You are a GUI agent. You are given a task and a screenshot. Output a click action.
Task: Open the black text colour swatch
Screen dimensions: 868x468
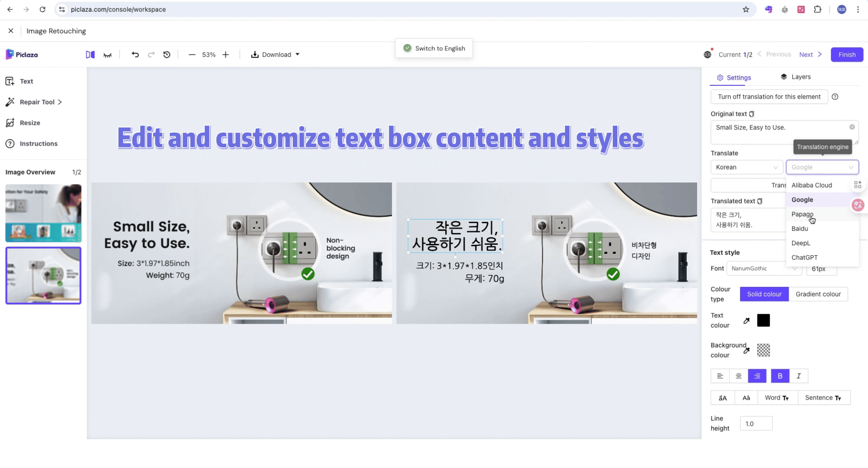[763, 321]
